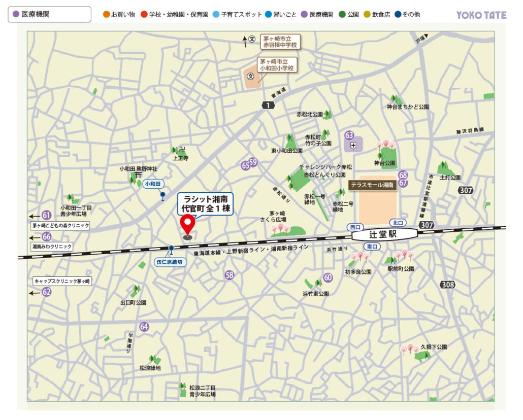Screen dimensions: 523x420
Task: Click the red location pin for ラシット湘南
Action: pyautogui.click(x=188, y=224)
